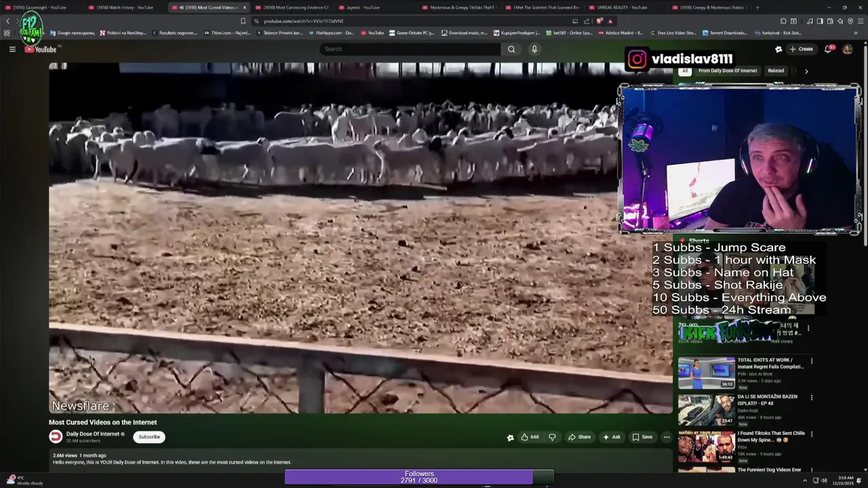Open the 'funkytrat - Kick Stat...' bookmark
Screen dimensions: 868x488
(x=777, y=33)
